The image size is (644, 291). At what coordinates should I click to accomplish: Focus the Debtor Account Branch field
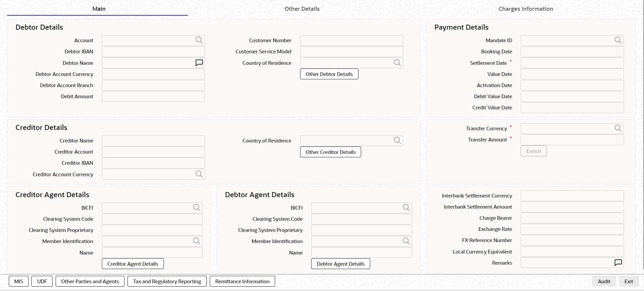[153, 85]
